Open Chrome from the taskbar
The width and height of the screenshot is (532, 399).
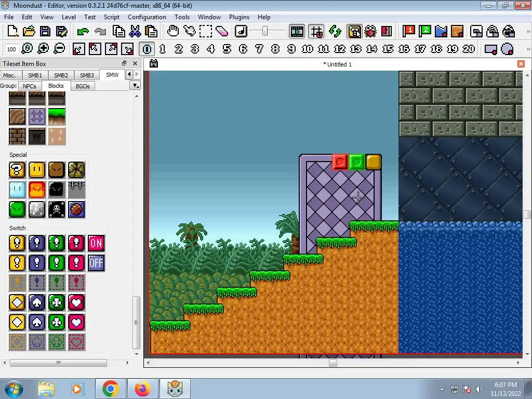[x=110, y=389]
